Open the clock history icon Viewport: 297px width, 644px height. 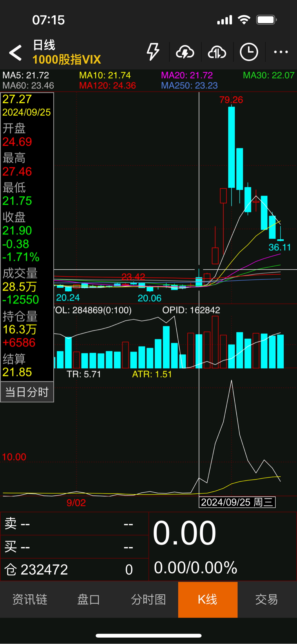coord(249,52)
